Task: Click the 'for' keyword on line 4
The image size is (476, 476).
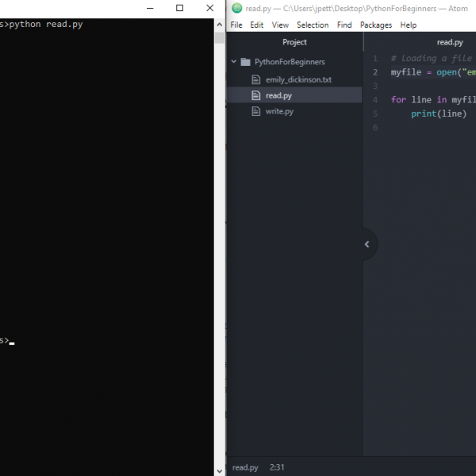Action: click(398, 100)
